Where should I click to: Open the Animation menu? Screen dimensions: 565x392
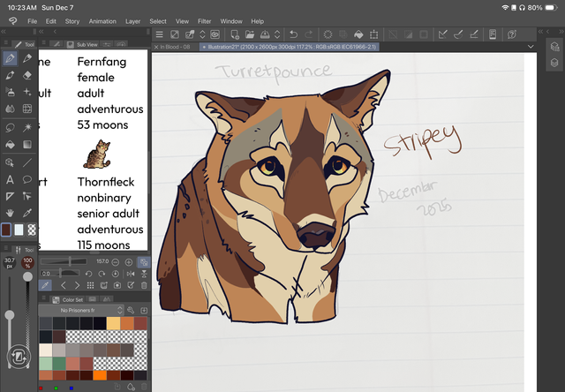(x=102, y=20)
